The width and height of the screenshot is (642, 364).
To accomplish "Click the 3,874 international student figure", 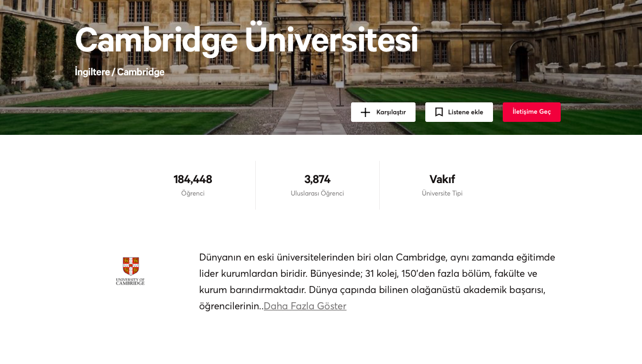I will coord(317,179).
